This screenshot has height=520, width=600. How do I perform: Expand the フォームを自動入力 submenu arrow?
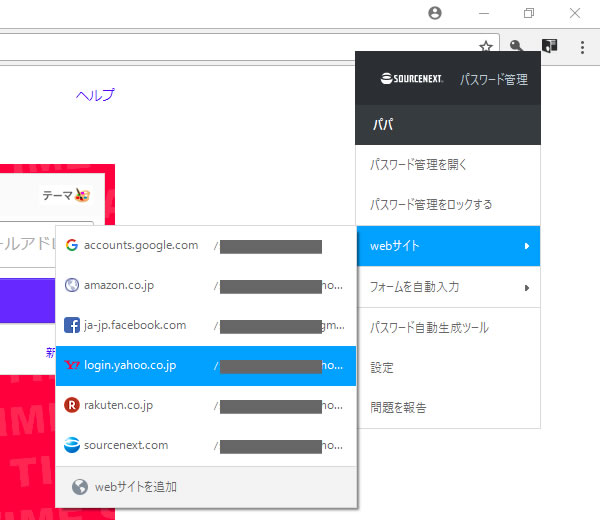527,288
